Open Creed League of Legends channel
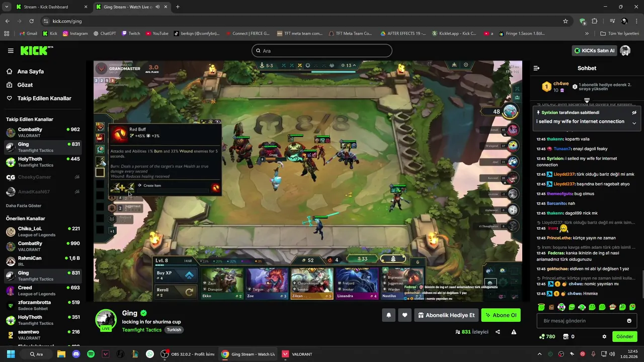Viewport: 644px width, 362px height. coord(43,291)
